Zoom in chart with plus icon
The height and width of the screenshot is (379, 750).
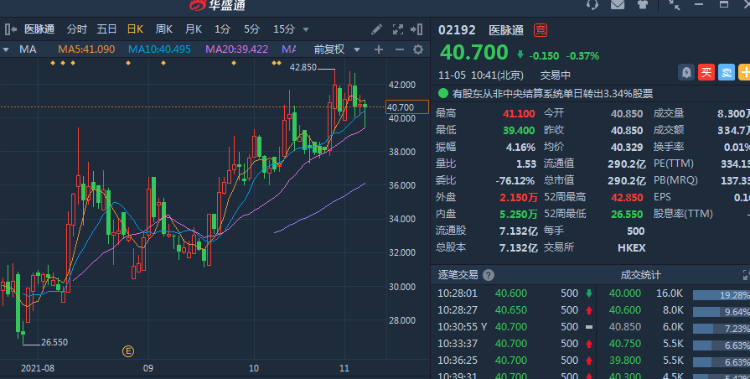pos(379,50)
